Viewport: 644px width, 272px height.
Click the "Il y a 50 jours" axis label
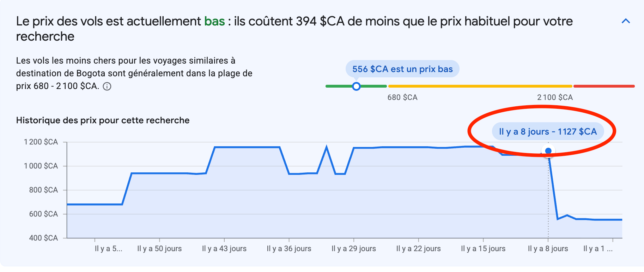click(x=159, y=249)
